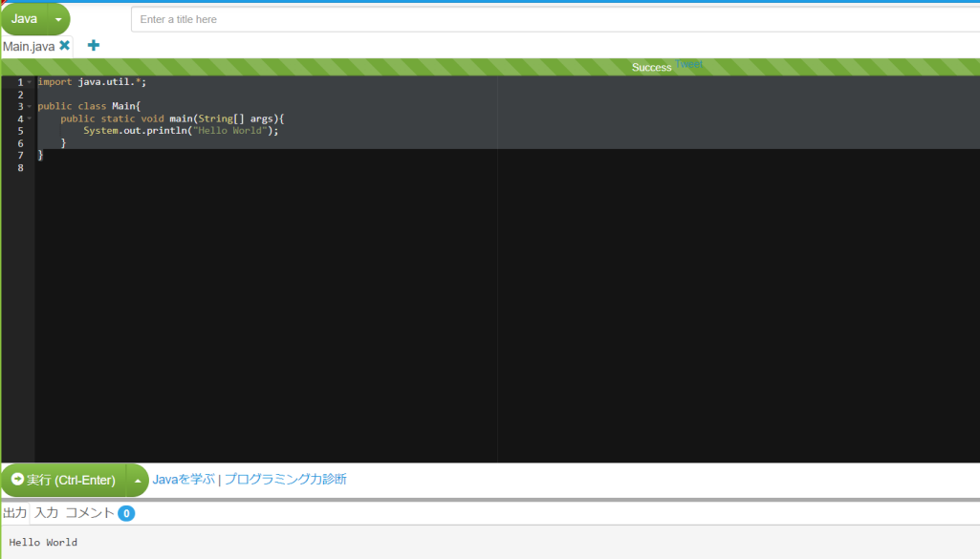Add a new file with the plus icon
The width and height of the screenshot is (980, 559).
point(93,45)
